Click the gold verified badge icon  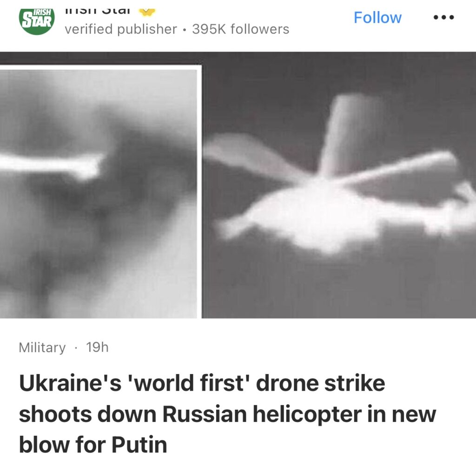(147, 12)
